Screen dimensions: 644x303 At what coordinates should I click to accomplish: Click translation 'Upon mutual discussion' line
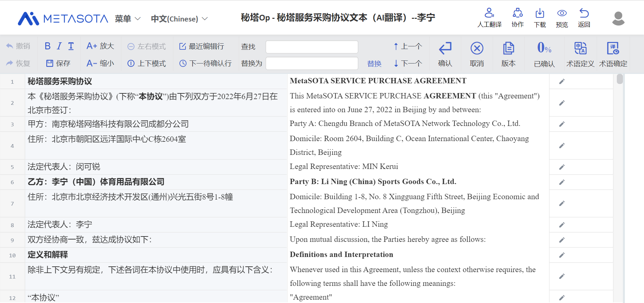pos(388,240)
